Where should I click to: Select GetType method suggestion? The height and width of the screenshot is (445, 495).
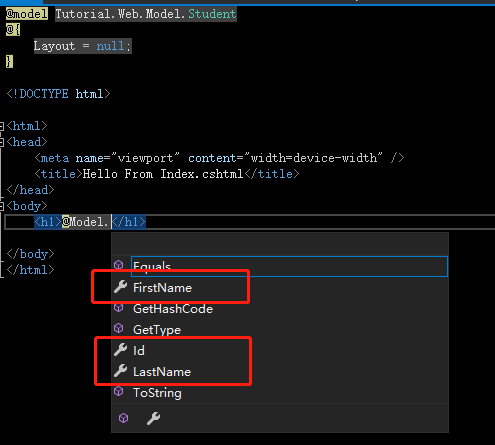(157, 330)
